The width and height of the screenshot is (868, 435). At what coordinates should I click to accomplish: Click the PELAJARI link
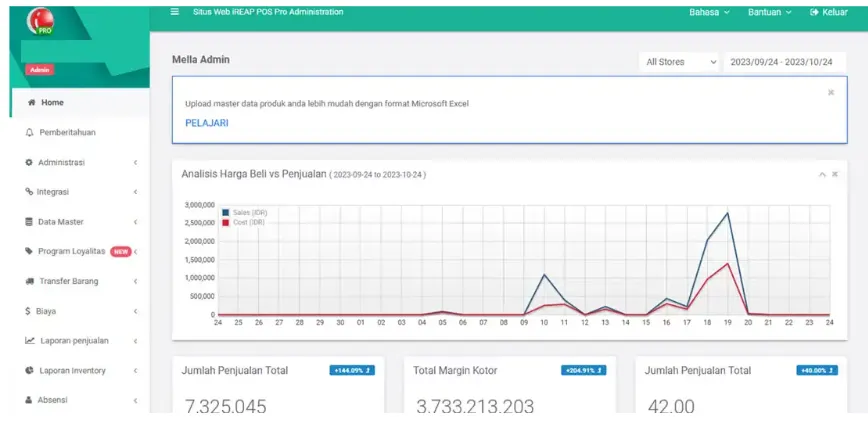[x=206, y=123]
